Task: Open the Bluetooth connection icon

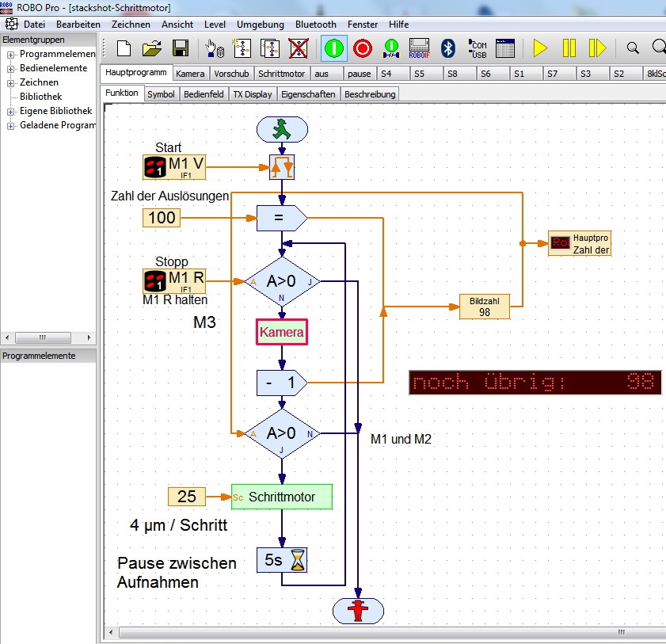Action: click(x=447, y=48)
